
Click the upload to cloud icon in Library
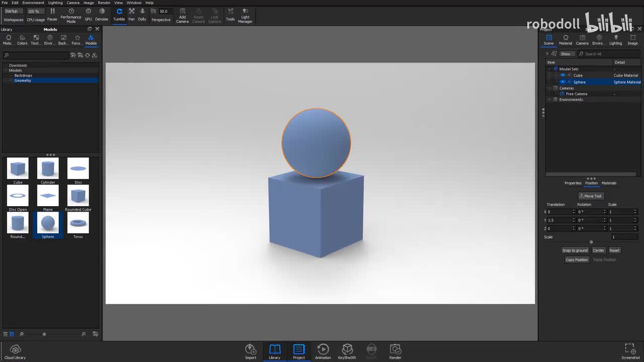(x=94, y=55)
